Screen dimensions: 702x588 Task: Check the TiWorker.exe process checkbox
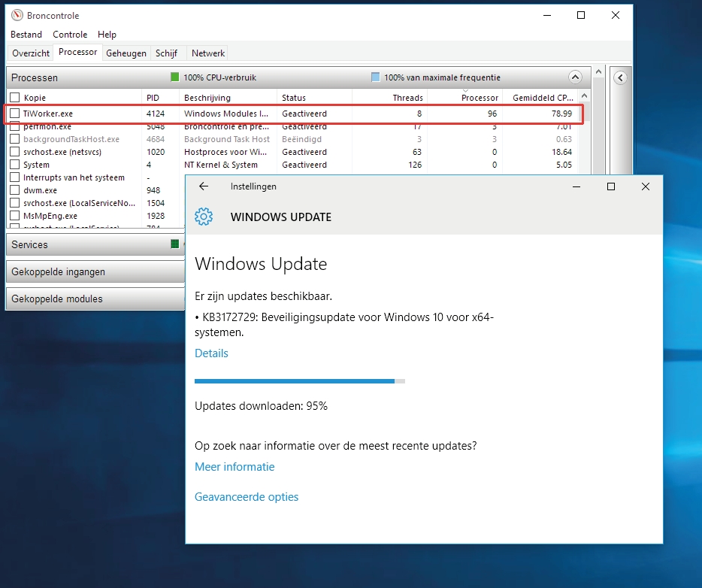pos(15,114)
